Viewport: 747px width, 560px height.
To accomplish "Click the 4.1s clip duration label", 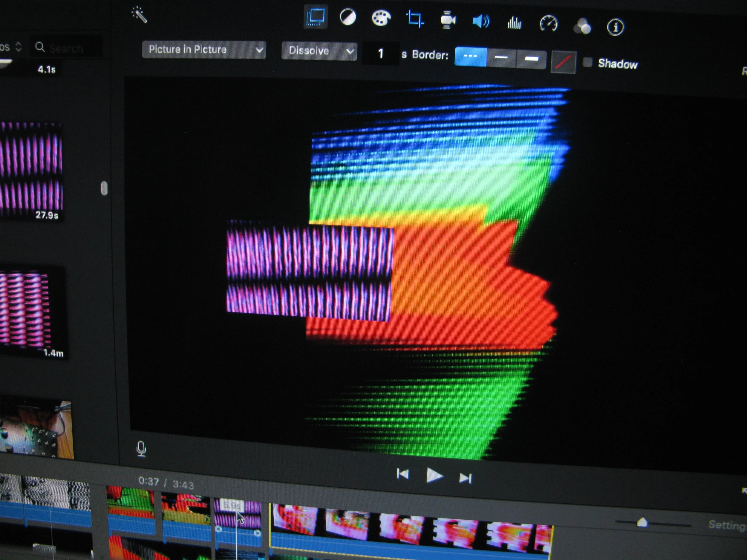I will coord(47,70).
